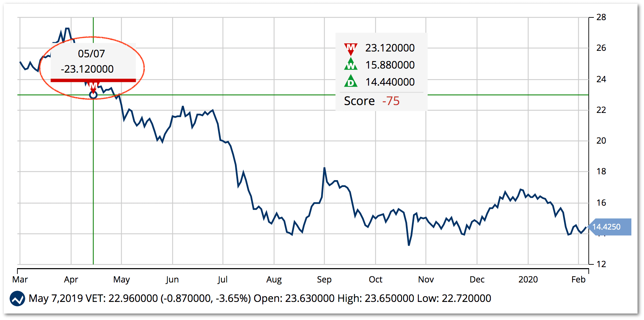The width and height of the screenshot is (644, 320).
Task: Click the Nov label on time axis
Action: coord(426,279)
